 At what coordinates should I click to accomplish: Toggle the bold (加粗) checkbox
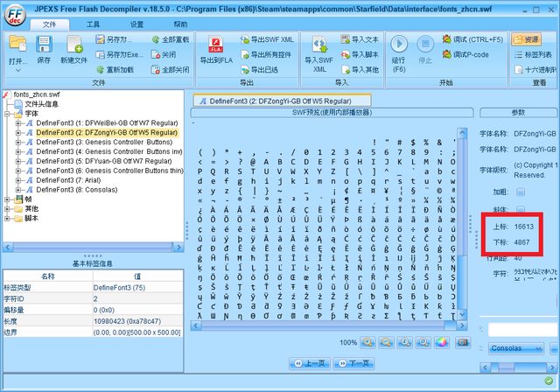521,191
